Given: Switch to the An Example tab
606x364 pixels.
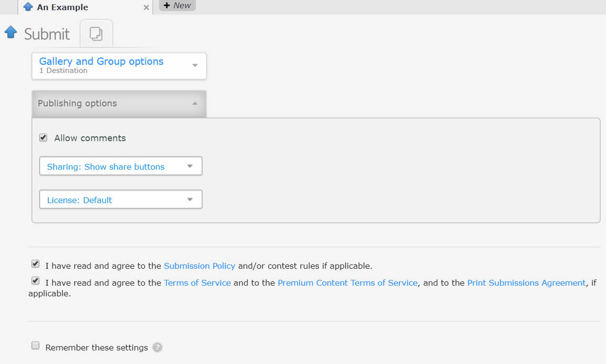Looking at the screenshot, I should tap(63, 7).
